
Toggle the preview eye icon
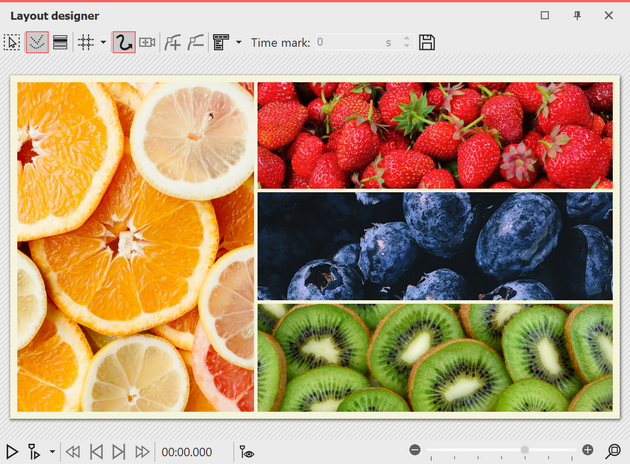247,452
